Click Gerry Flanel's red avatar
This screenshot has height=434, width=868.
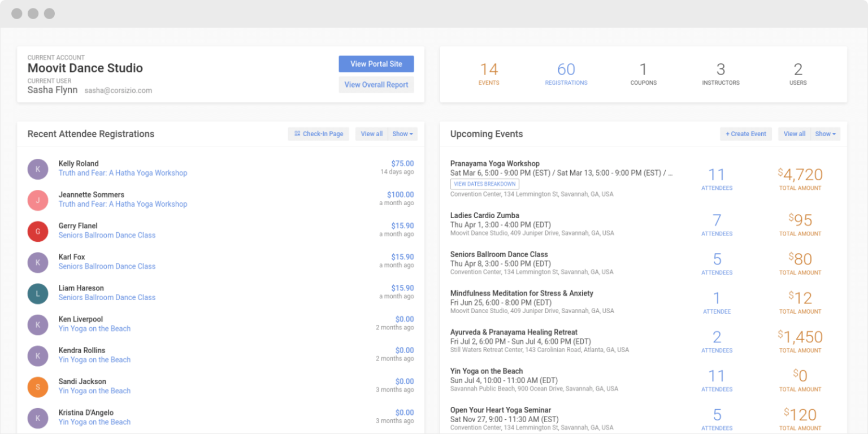37,231
